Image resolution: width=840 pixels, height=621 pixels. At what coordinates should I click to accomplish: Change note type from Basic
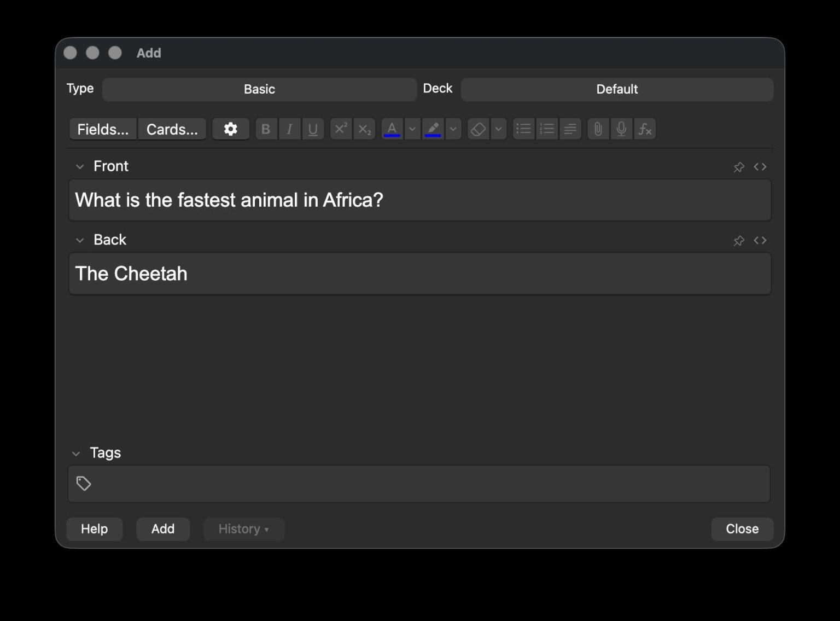click(259, 89)
